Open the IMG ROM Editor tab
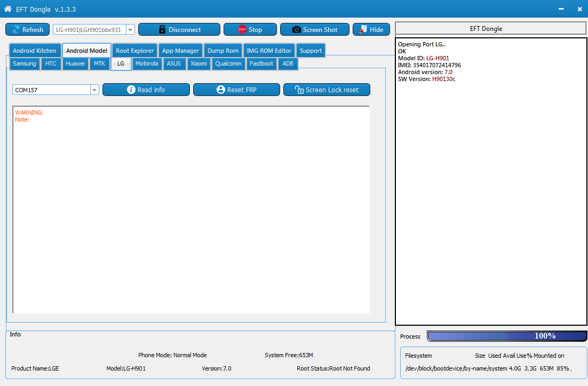 point(269,51)
